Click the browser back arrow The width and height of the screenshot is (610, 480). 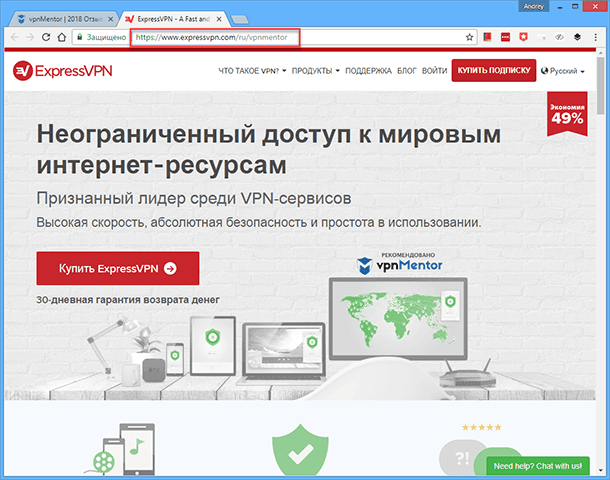click(x=15, y=37)
